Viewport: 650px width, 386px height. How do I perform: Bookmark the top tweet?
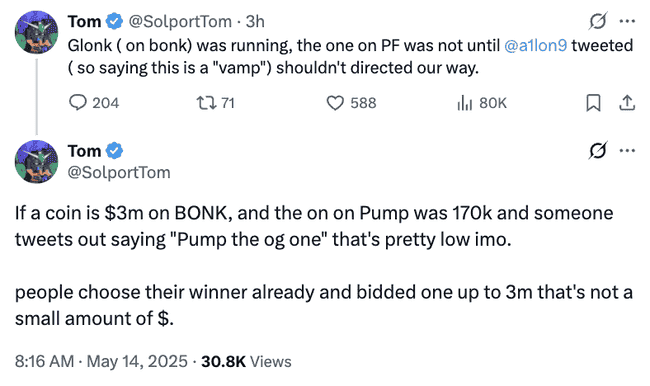(593, 103)
